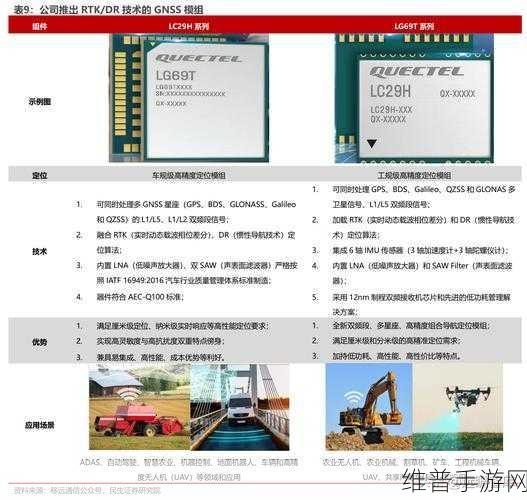The height and width of the screenshot is (500, 527).
Task: Click the black triangle marker on the LC29H chip
Action: point(372,144)
